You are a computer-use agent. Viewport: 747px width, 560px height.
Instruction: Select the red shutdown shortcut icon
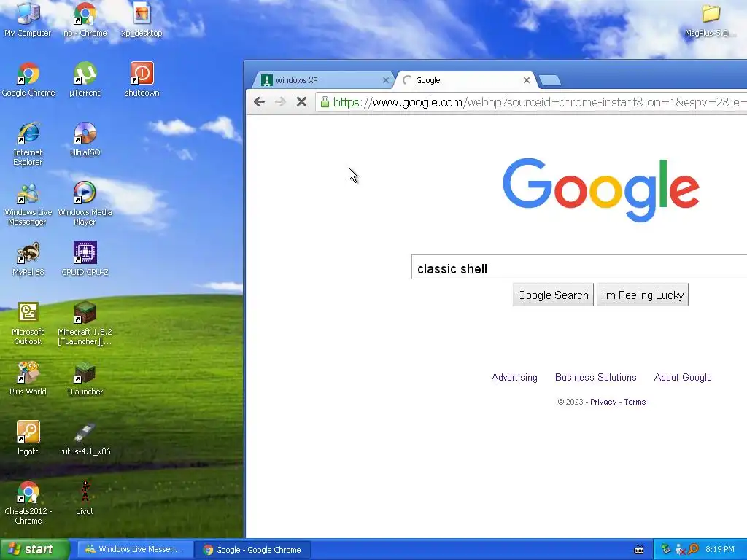(x=142, y=79)
